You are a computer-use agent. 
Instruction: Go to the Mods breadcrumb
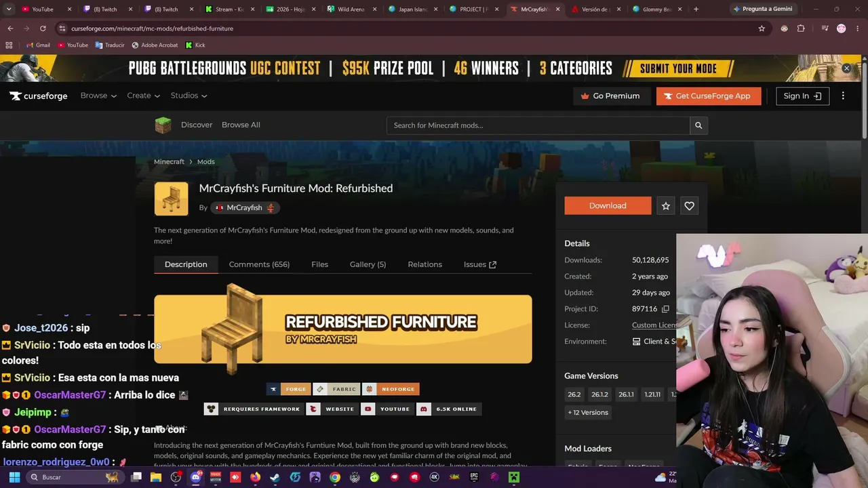click(205, 162)
